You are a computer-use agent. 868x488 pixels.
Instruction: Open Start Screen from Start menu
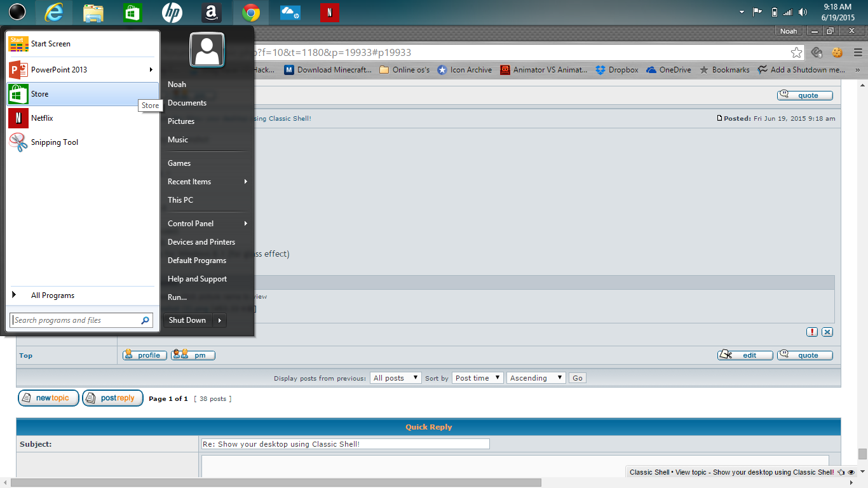pos(83,44)
